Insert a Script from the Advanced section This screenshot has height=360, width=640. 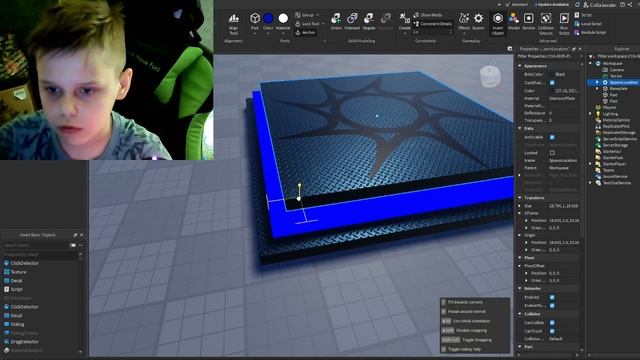(583, 15)
